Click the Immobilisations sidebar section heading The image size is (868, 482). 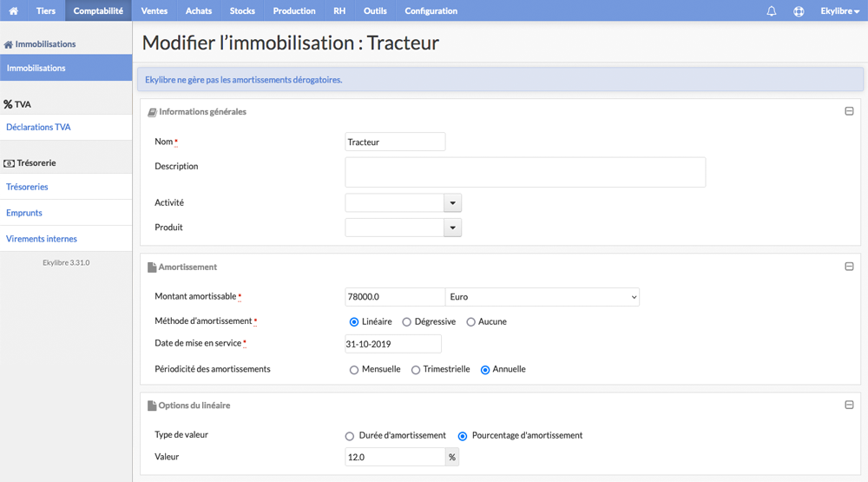(45, 44)
